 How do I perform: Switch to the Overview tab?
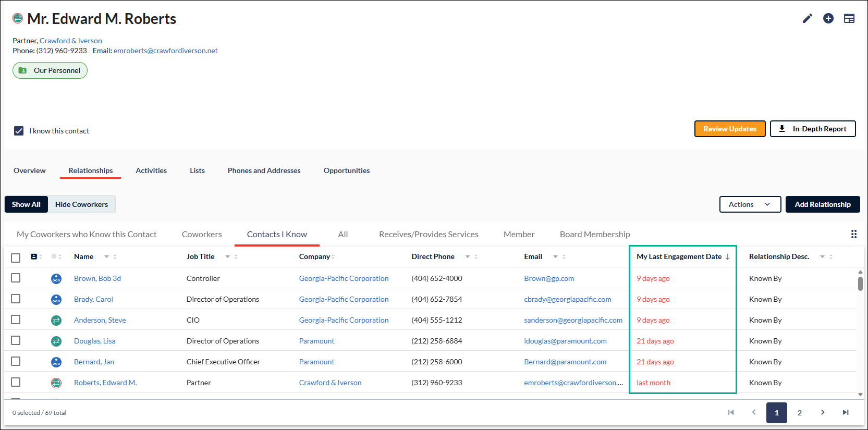tap(30, 170)
